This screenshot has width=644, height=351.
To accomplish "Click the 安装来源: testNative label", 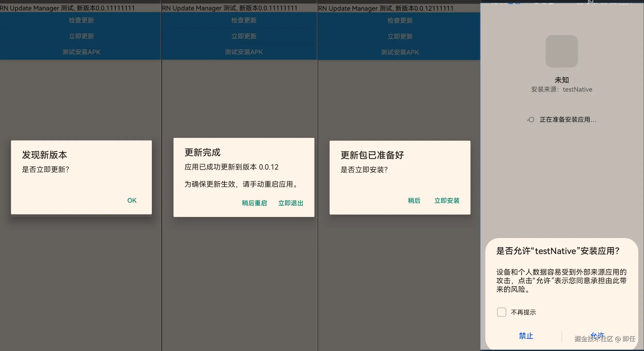I will coord(562,89).
